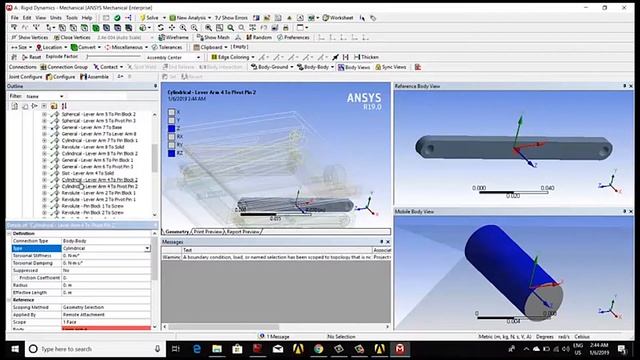Switch to the Print Preview tab

[x=207, y=232]
